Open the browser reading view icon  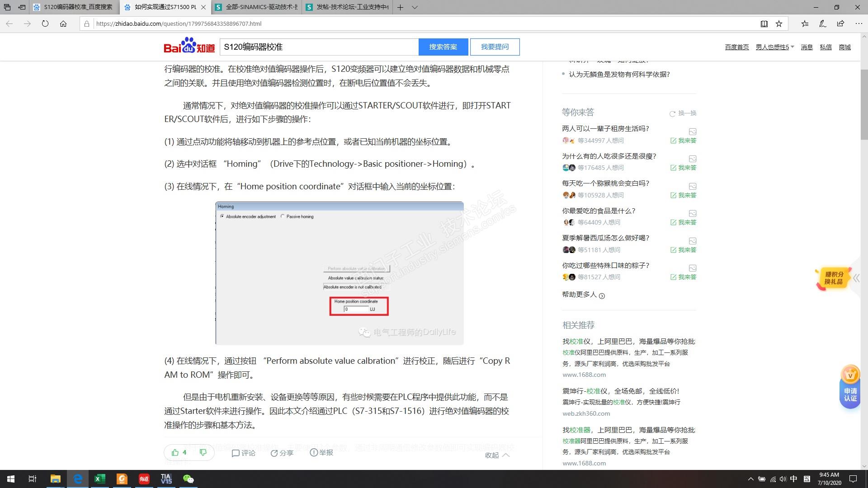[x=764, y=24]
